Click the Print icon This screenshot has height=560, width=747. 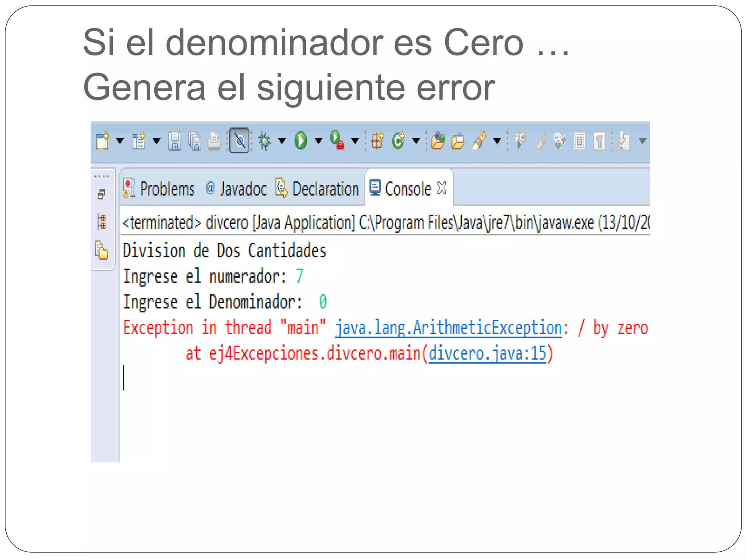[214, 141]
